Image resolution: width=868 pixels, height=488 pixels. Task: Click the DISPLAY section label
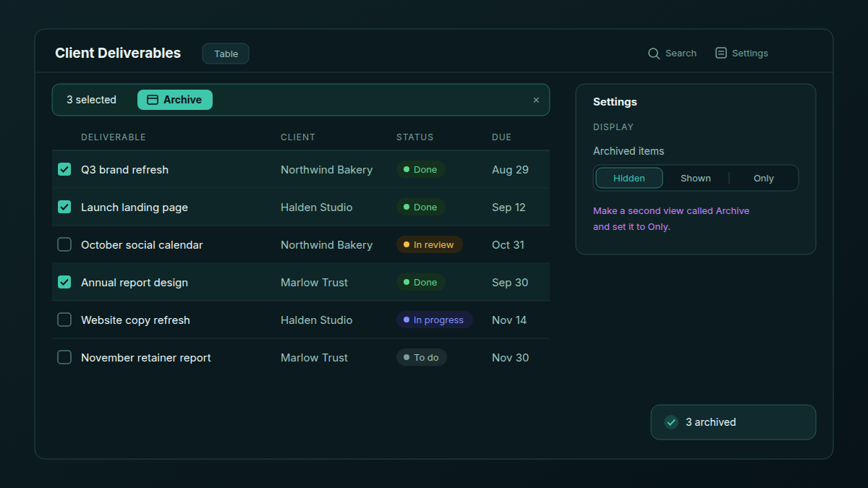coord(613,127)
